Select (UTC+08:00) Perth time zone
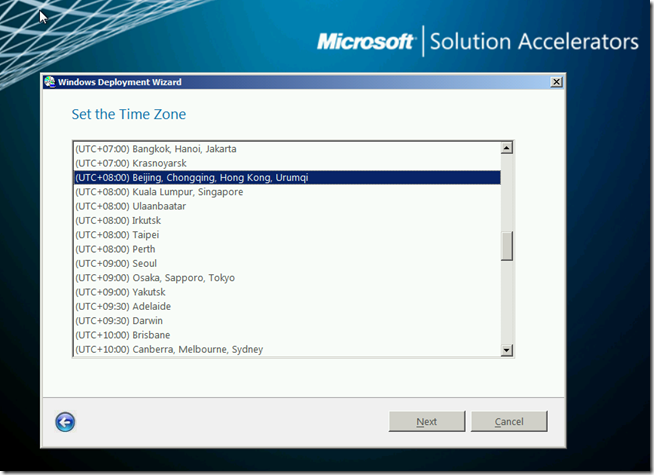 pyautogui.click(x=287, y=249)
